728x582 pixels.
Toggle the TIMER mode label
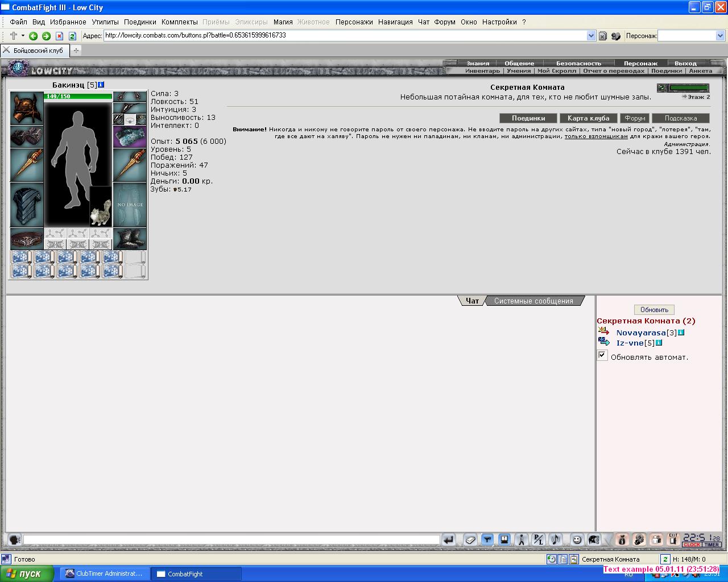click(712, 545)
